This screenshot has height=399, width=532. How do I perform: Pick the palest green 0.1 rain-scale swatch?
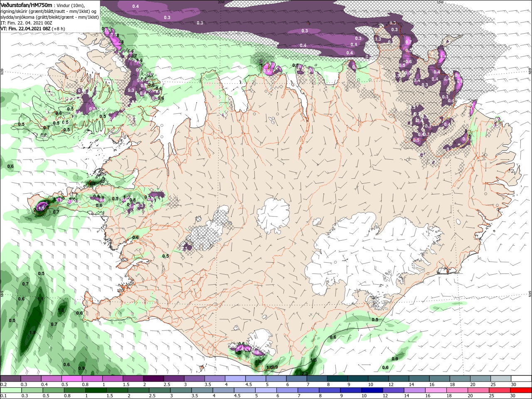coord(11,390)
